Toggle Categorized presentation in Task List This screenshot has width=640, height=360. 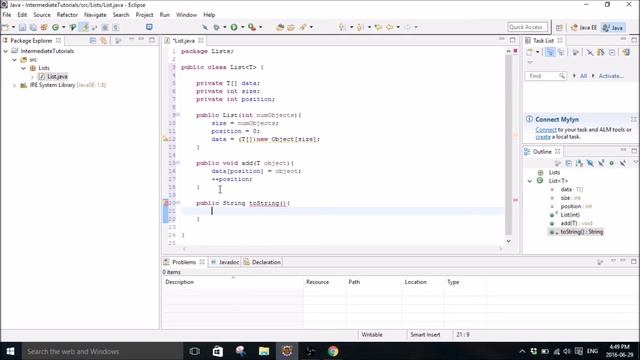coord(550,52)
